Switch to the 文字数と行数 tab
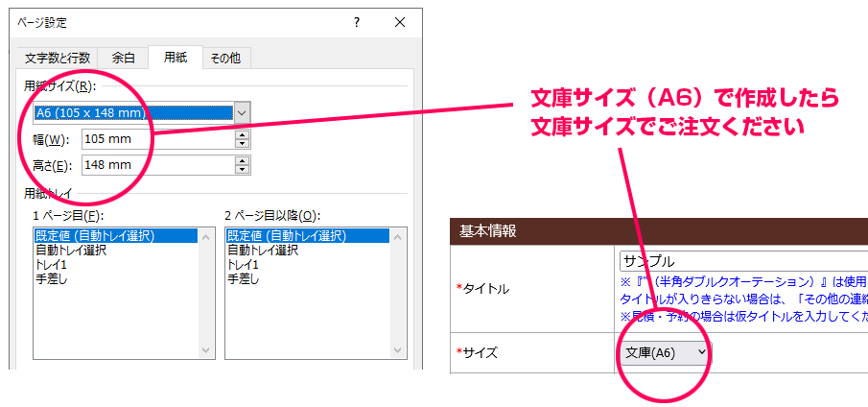Screen dimensions: 868x407 point(57,58)
